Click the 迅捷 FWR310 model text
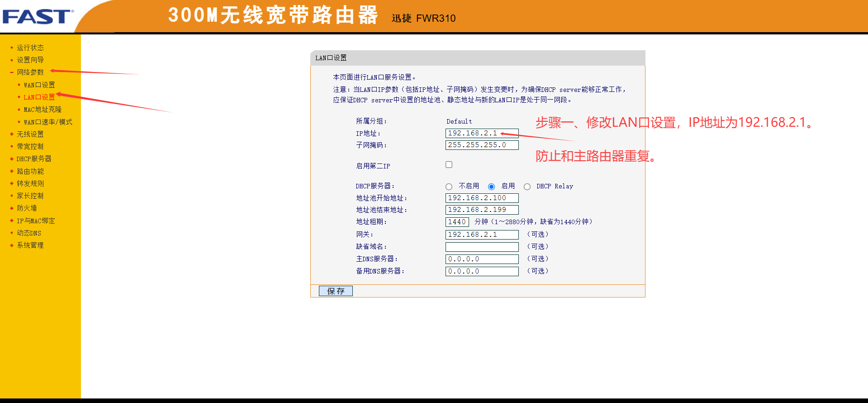The height and width of the screenshot is (403, 868). coord(423,18)
